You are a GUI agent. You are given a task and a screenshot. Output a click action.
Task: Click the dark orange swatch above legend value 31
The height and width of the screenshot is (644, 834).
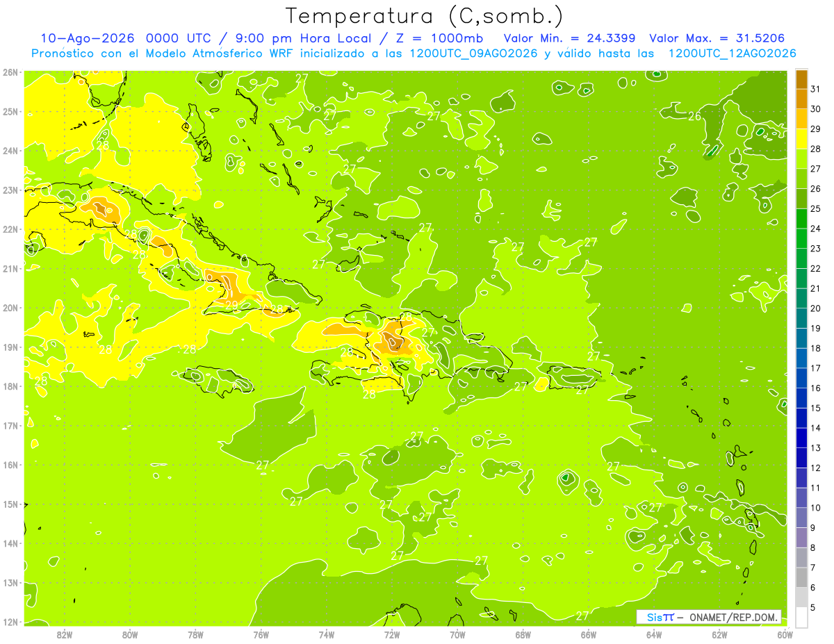(x=801, y=80)
